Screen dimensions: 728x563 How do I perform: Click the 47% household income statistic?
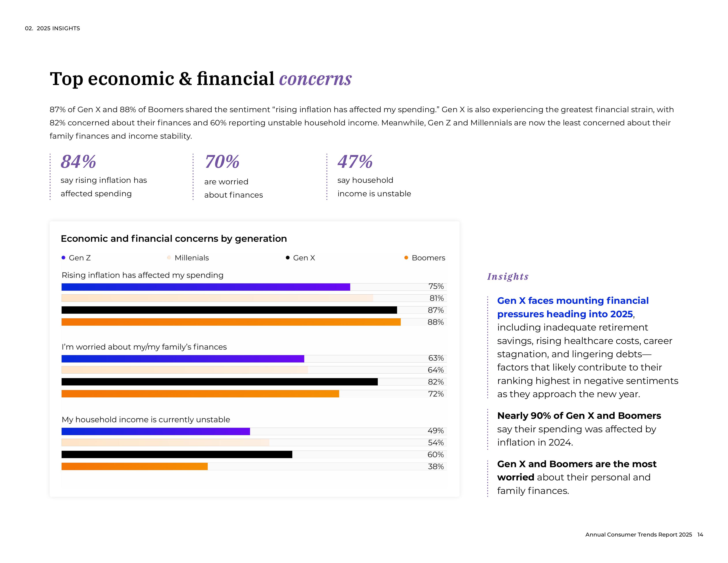point(355,162)
